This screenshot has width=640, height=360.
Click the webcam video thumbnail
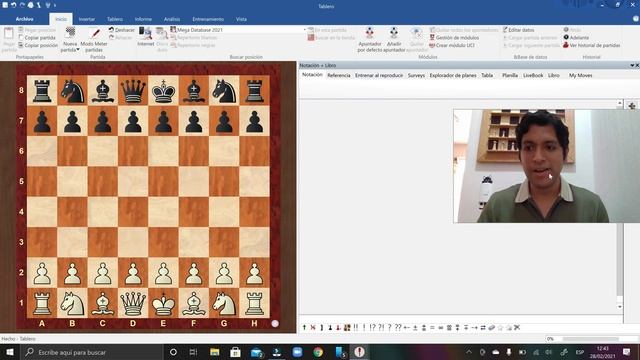click(546, 166)
